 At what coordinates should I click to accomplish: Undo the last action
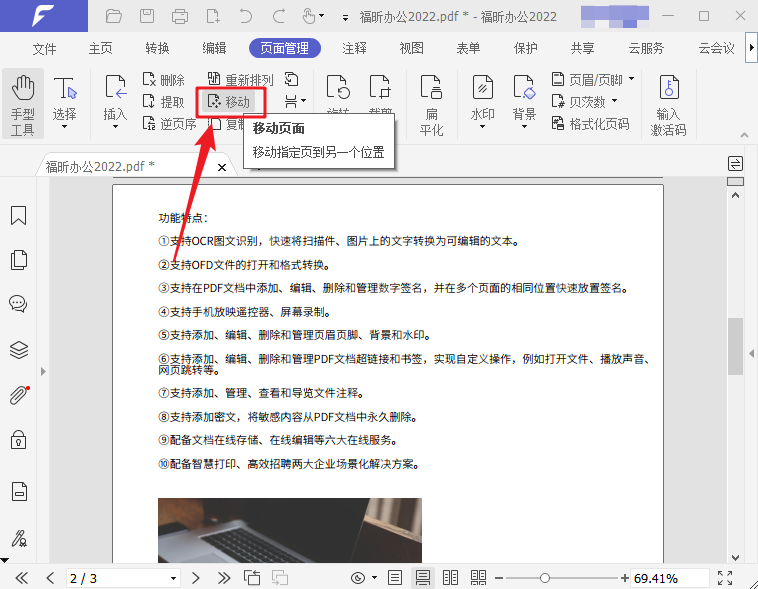point(246,16)
